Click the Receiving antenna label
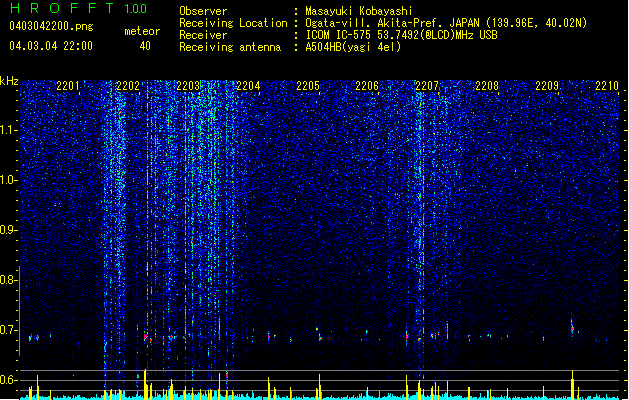 tap(230, 47)
